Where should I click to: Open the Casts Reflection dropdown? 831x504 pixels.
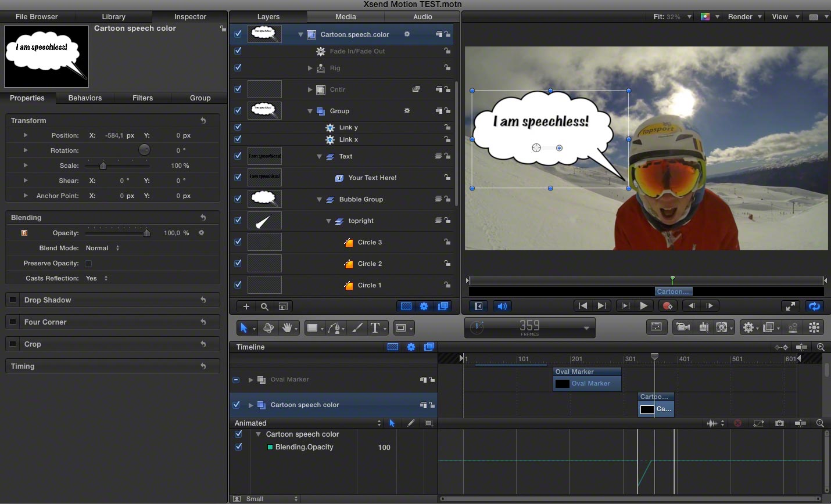point(96,279)
